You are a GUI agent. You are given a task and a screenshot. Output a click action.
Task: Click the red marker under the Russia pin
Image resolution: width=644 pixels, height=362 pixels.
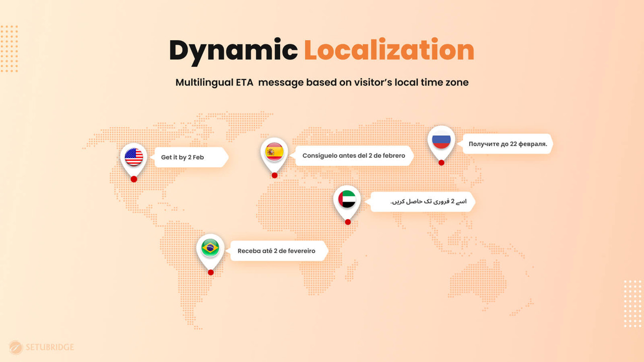pyautogui.click(x=442, y=162)
